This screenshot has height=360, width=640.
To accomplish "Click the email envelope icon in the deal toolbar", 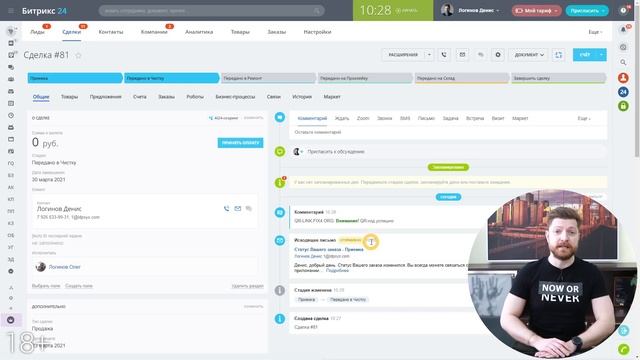I will point(462,55).
